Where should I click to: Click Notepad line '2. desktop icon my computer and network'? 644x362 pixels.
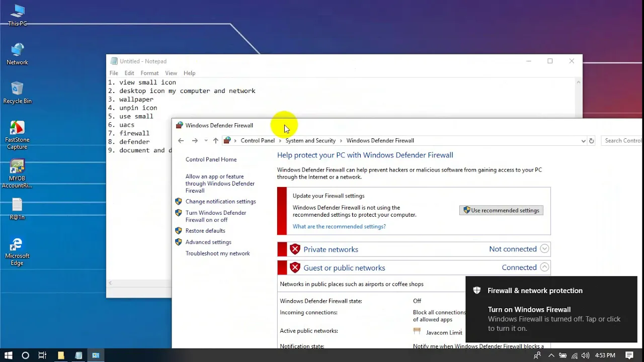pyautogui.click(x=182, y=91)
